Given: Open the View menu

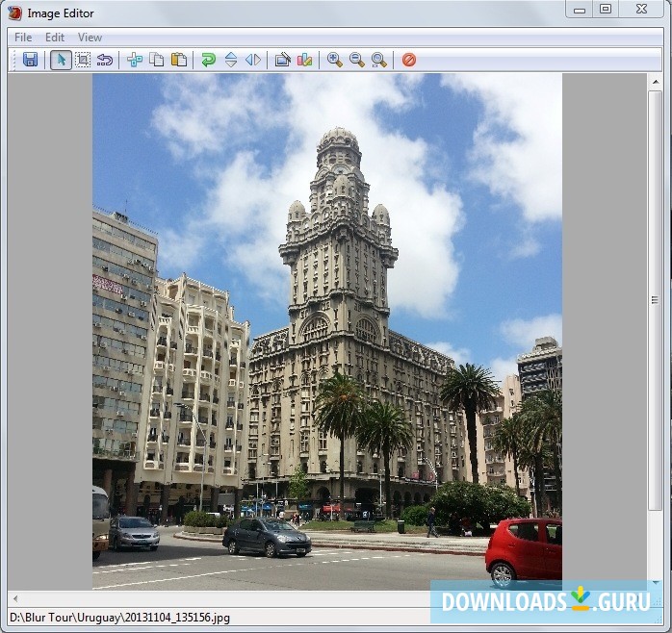Looking at the screenshot, I should coord(90,38).
